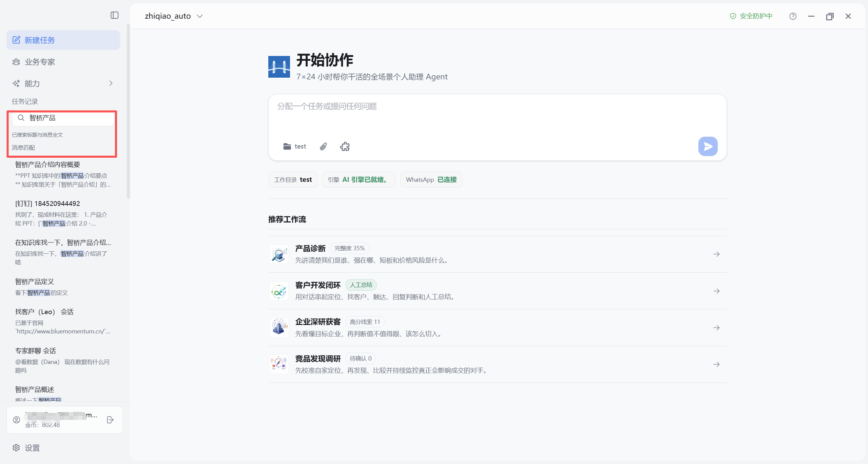Open the 竞品发现调研 workflow
Image resolution: width=868 pixels, height=464 pixels.
pos(497,364)
